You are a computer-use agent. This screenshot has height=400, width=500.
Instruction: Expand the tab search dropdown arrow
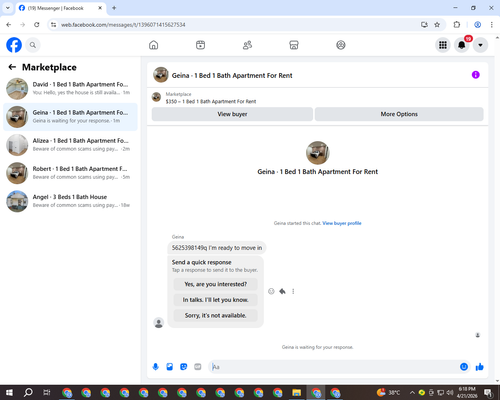point(8,8)
